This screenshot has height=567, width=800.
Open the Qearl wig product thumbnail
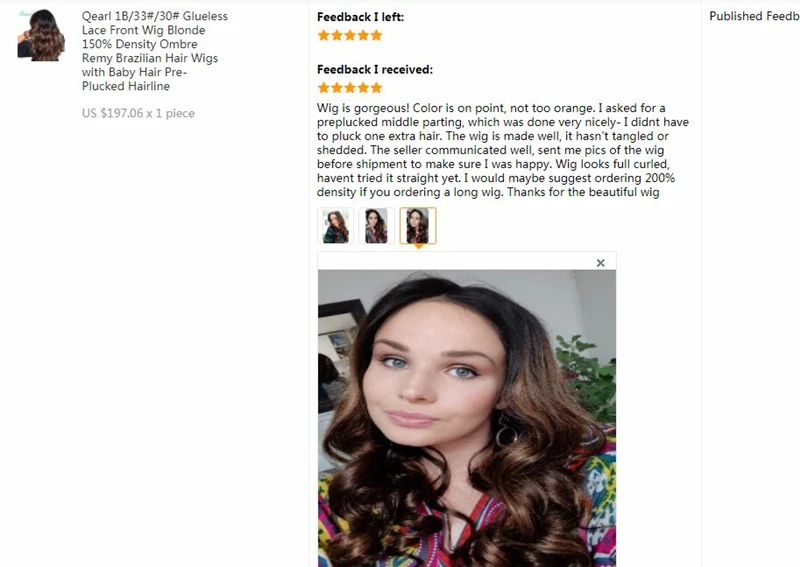[x=41, y=35]
